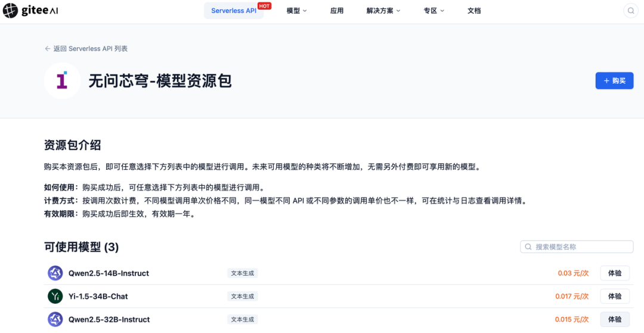Expand the 专区 dropdown menu
This screenshot has width=644, height=333.
point(434,11)
